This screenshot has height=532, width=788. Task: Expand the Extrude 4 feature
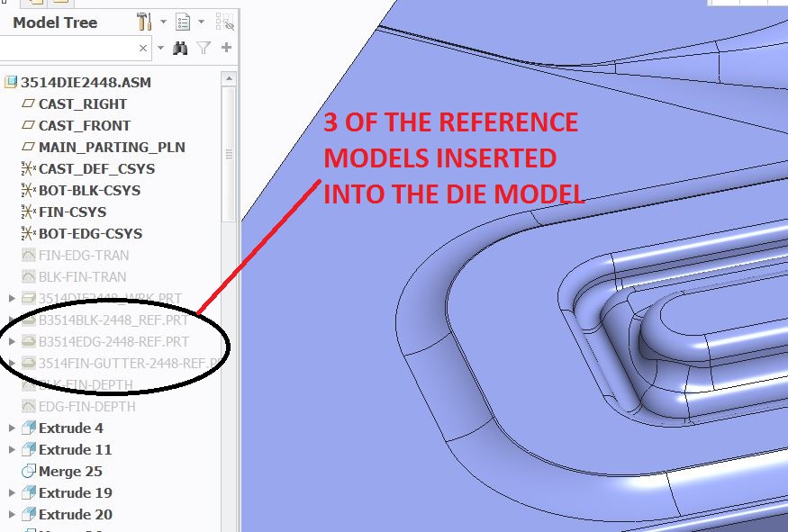[10, 428]
